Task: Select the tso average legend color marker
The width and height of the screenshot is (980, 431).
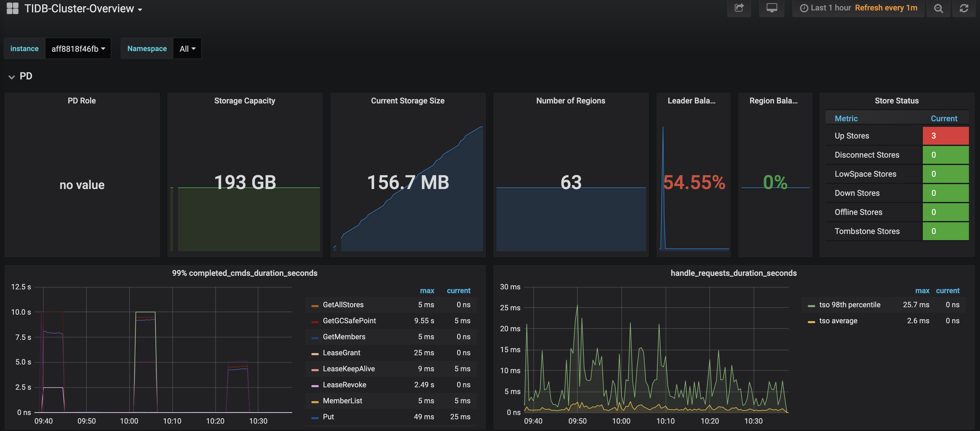Action: 811,320
